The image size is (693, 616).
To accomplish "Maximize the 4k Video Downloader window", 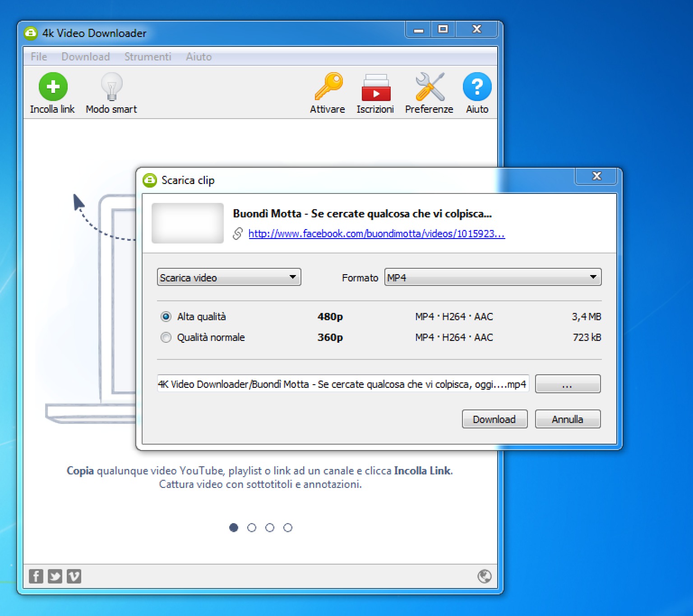I will click(443, 29).
